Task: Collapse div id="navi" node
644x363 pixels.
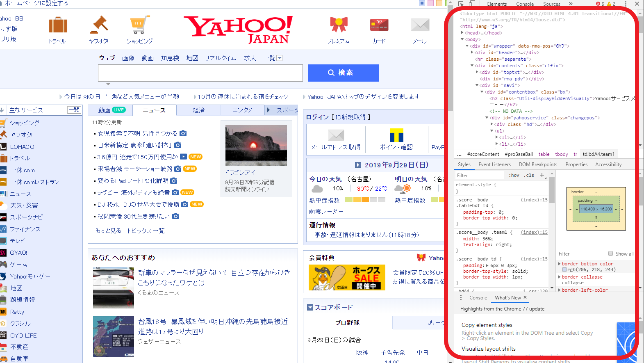Action: (x=477, y=85)
